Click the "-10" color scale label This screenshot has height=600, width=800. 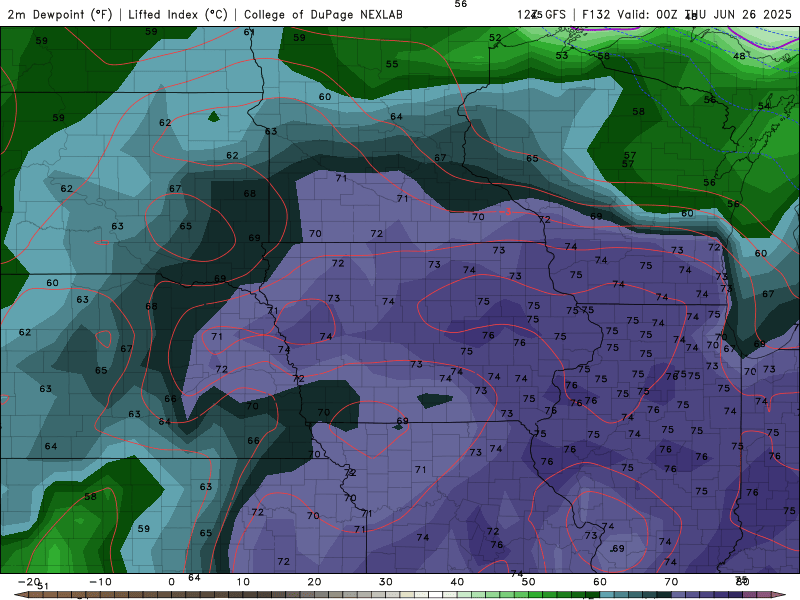click(x=100, y=582)
